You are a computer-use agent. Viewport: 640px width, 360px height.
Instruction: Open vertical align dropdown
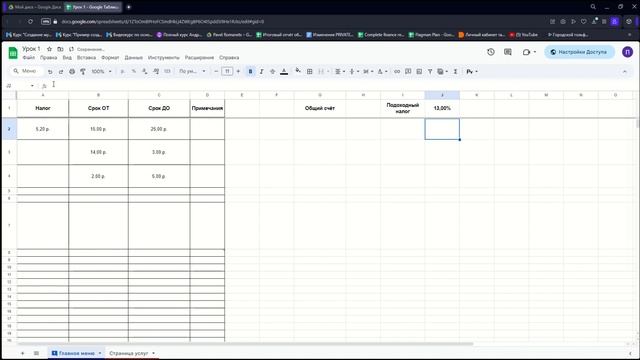tap(354, 71)
